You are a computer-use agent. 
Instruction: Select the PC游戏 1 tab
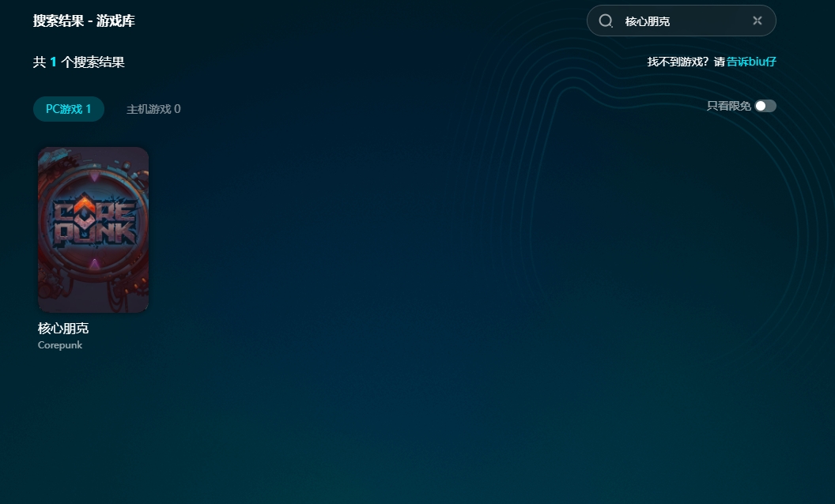coord(69,109)
